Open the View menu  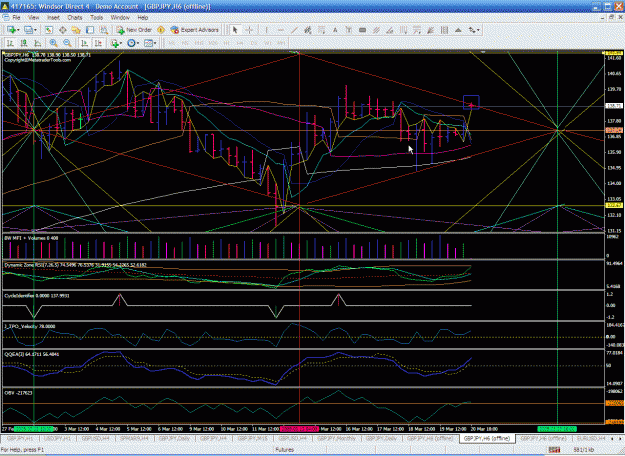[x=34, y=18]
